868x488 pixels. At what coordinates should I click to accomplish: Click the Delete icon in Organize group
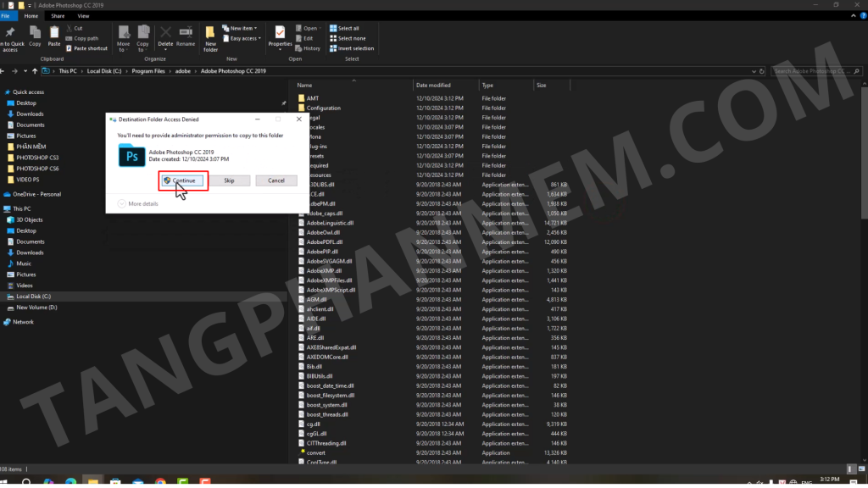pyautogui.click(x=165, y=35)
